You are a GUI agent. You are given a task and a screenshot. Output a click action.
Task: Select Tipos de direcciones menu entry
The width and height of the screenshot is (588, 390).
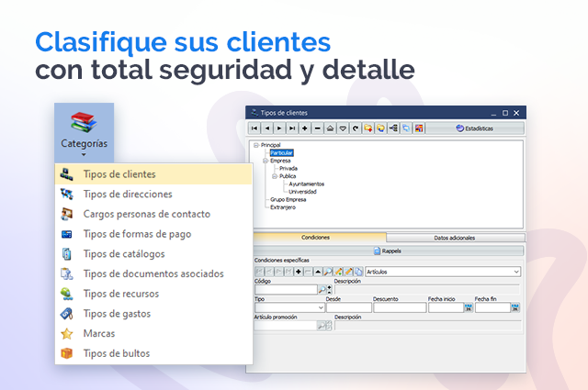pyautogui.click(x=127, y=194)
